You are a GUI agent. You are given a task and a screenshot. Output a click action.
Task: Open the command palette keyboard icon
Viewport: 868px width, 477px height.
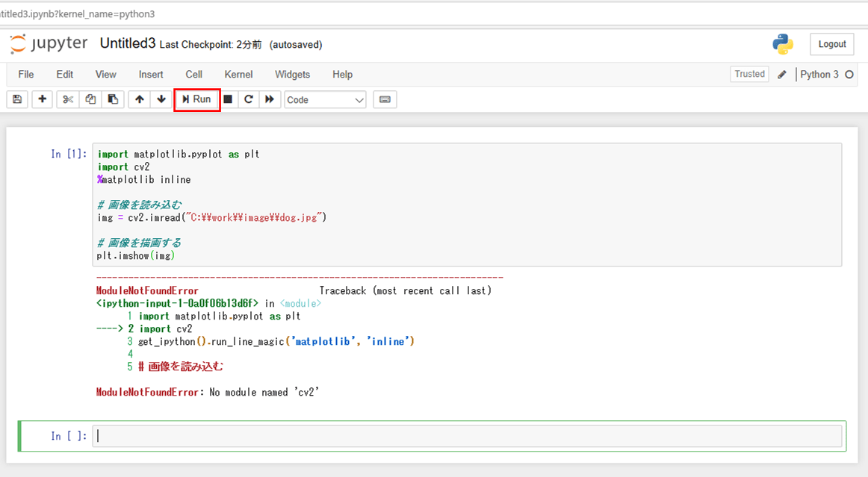(385, 99)
